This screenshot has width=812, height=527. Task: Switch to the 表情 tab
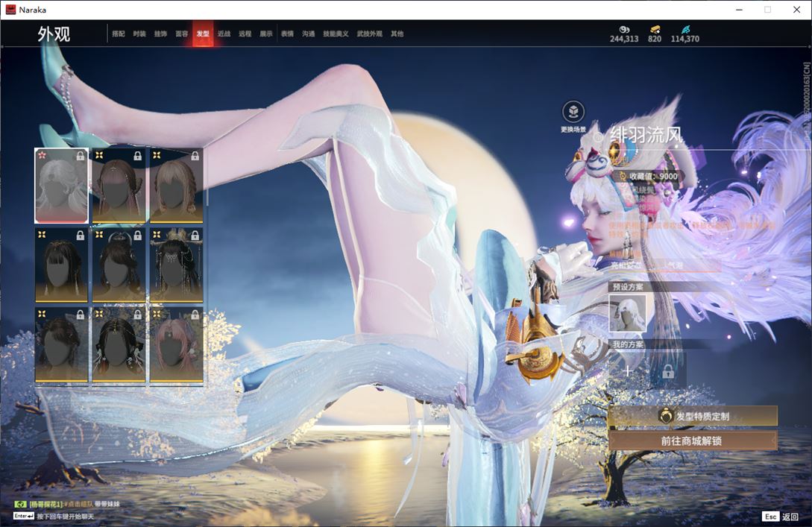pyautogui.click(x=287, y=34)
